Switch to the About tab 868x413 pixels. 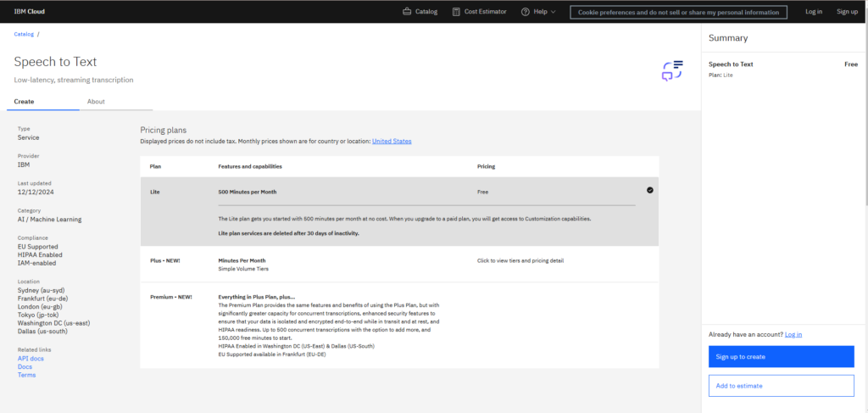click(116, 102)
